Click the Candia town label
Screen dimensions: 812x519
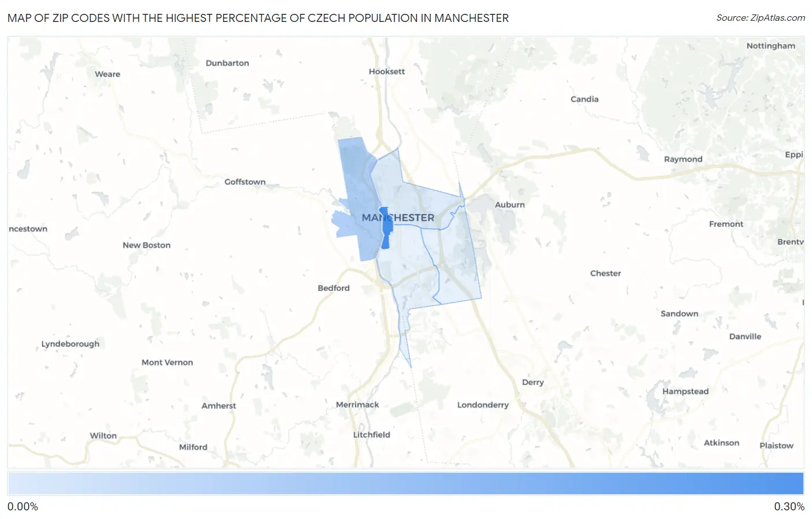(x=584, y=99)
